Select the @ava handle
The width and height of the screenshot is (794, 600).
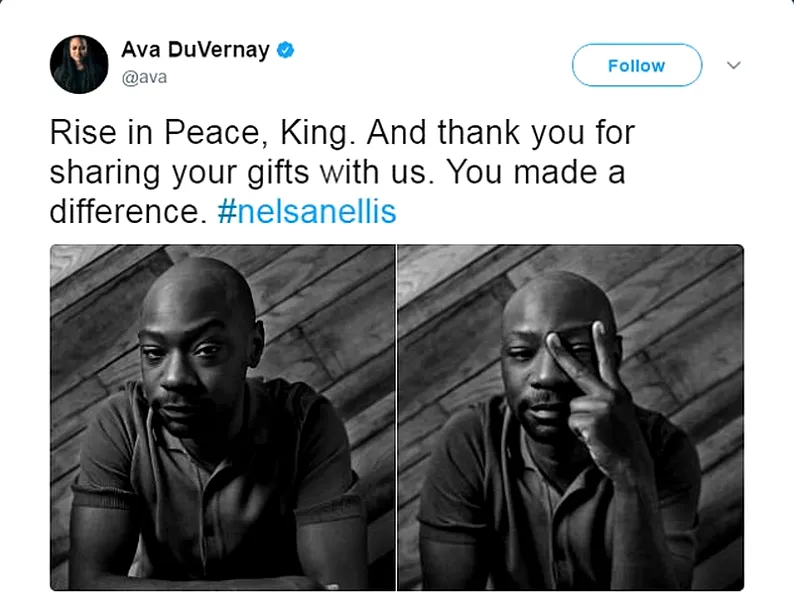[x=144, y=77]
